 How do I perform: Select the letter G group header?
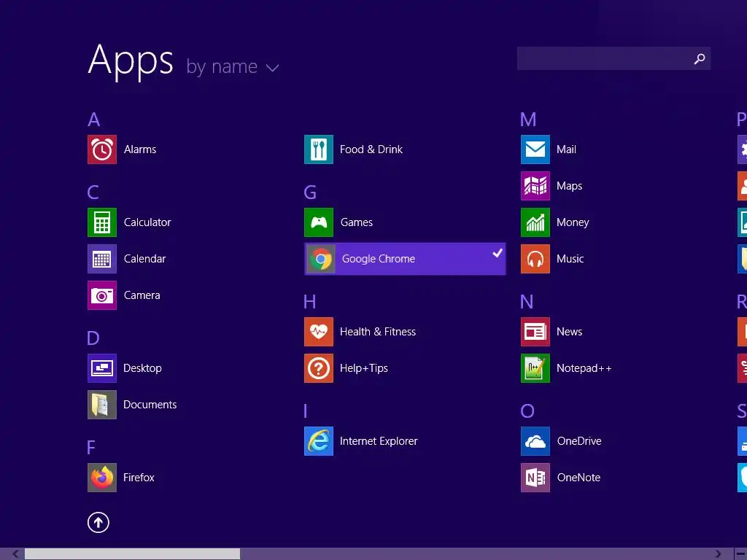tap(310, 192)
